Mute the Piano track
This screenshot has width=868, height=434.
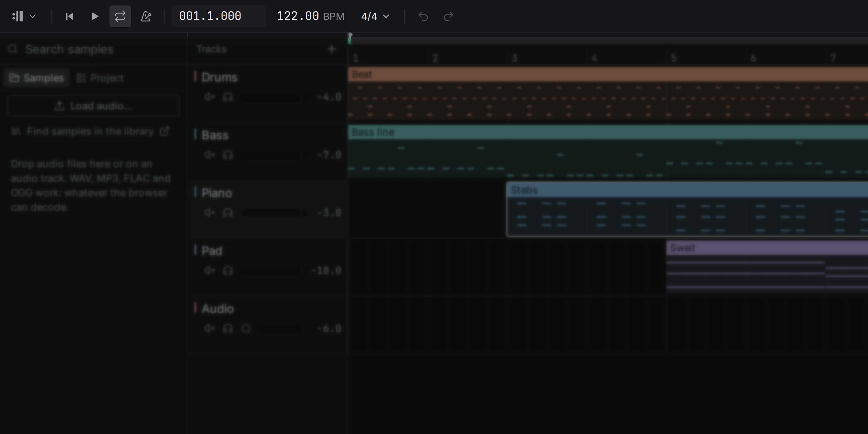(x=209, y=212)
